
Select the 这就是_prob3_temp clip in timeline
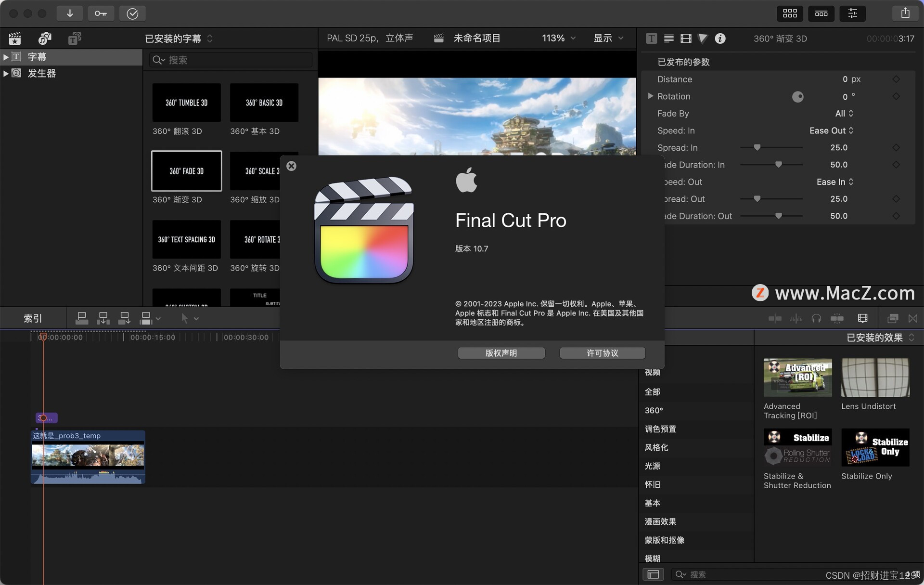[x=88, y=457]
